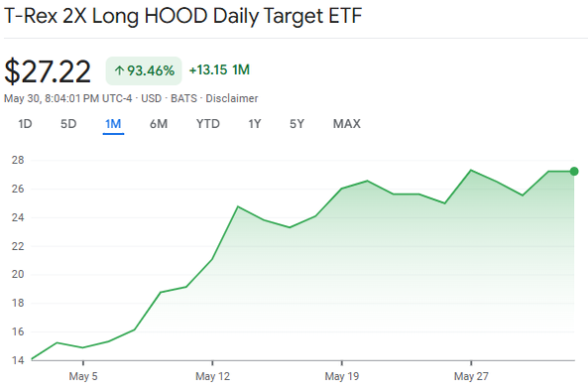Click the chart peak near May 13
Image resolution: width=588 pixels, height=392 pixels.
click(x=238, y=206)
